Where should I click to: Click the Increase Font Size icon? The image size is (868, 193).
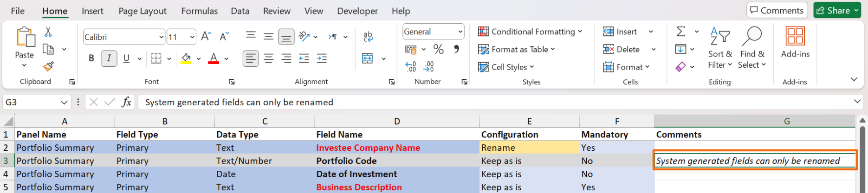(206, 37)
